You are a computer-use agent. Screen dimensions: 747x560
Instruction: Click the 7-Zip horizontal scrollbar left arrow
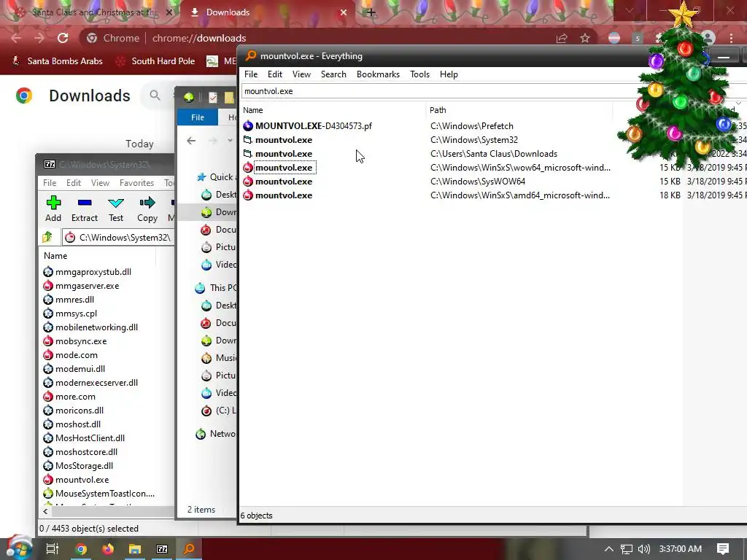pos(45,512)
